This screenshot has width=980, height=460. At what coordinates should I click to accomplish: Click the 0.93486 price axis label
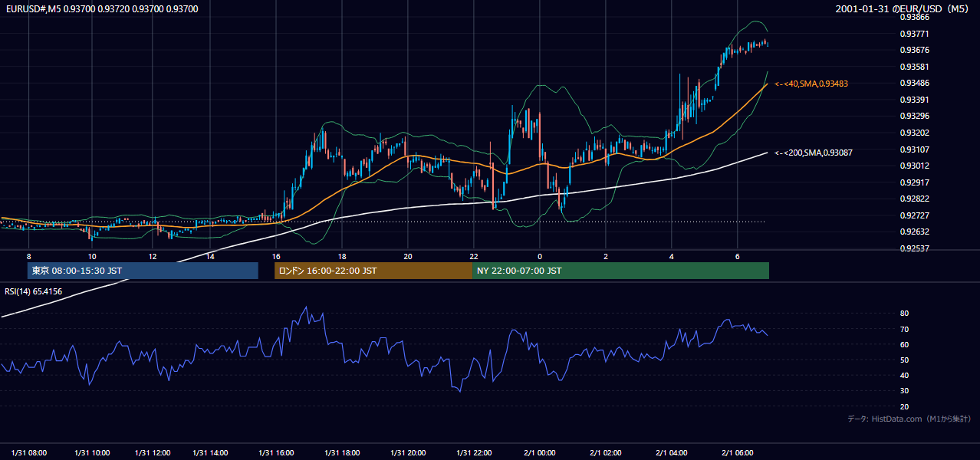coord(915,83)
